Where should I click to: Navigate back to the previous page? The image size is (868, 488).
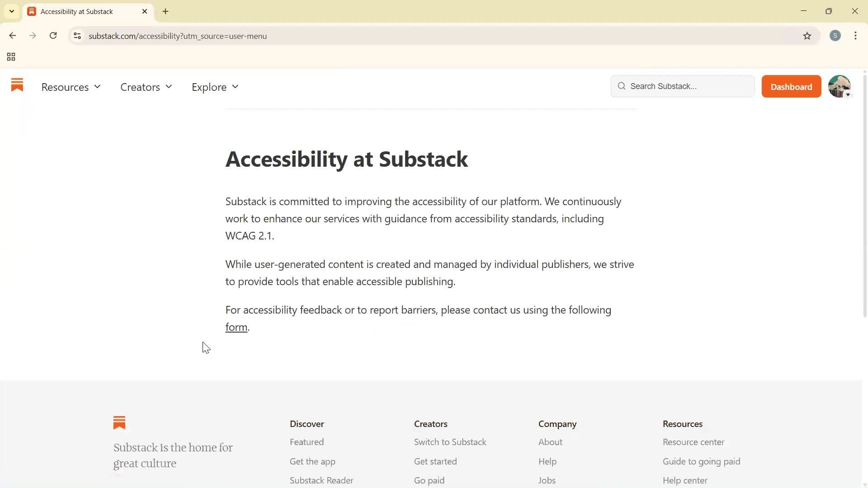point(12,36)
